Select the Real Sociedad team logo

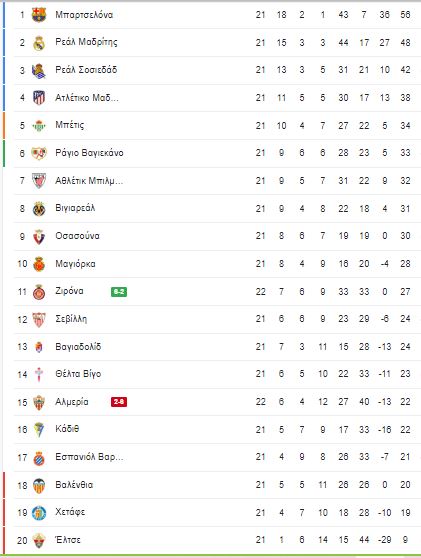pos(39,70)
